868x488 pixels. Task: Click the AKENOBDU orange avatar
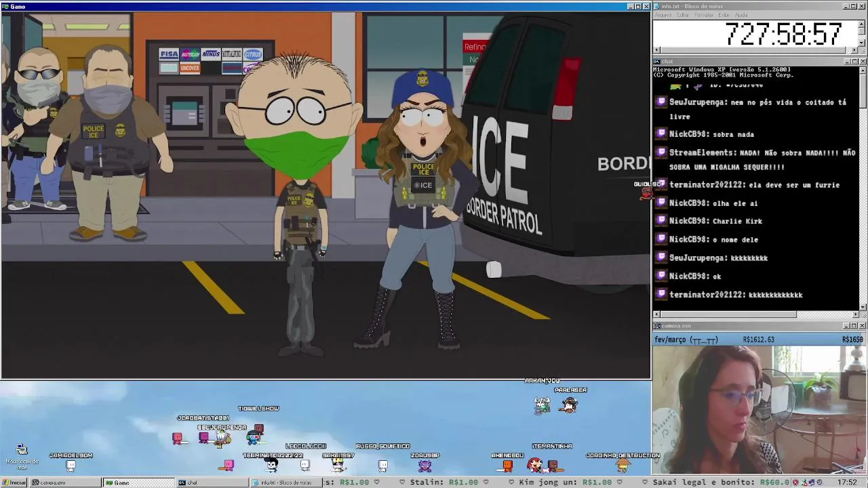click(507, 465)
